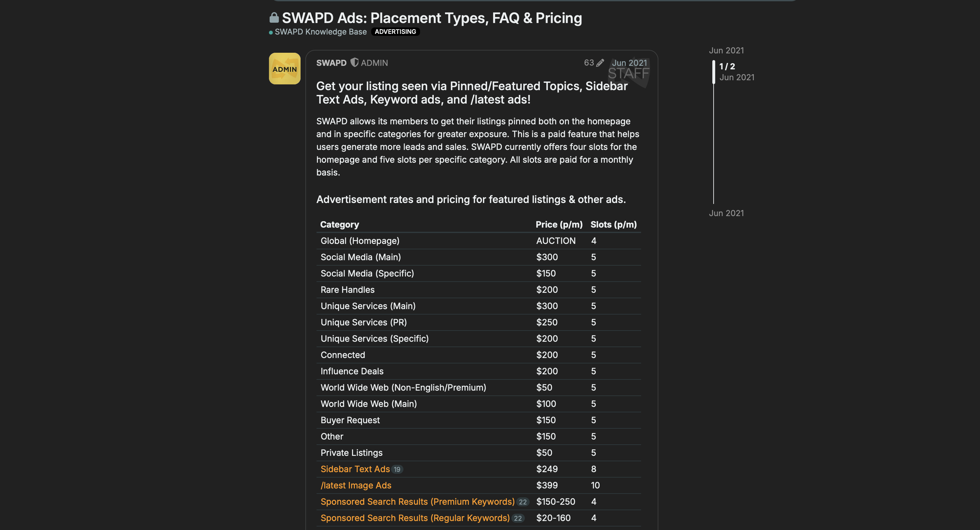Click the 1 / 2 post position indicator
The image size is (980, 530).
727,66
